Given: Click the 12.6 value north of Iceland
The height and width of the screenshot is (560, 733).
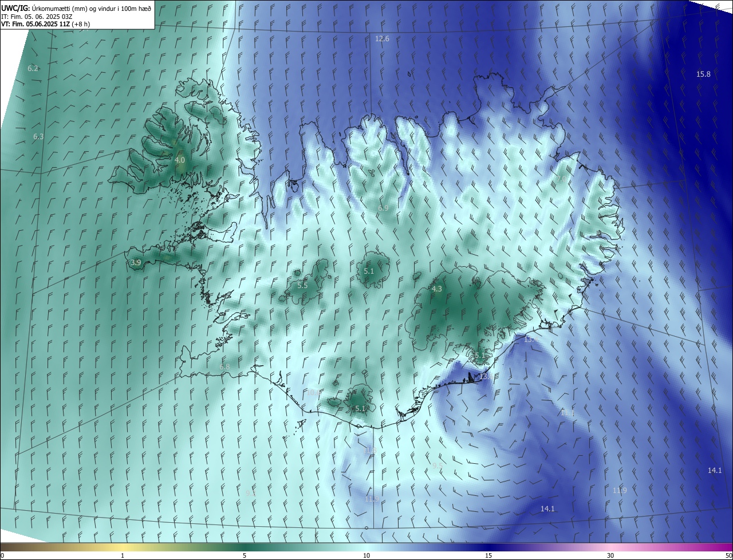Looking at the screenshot, I should point(382,39).
